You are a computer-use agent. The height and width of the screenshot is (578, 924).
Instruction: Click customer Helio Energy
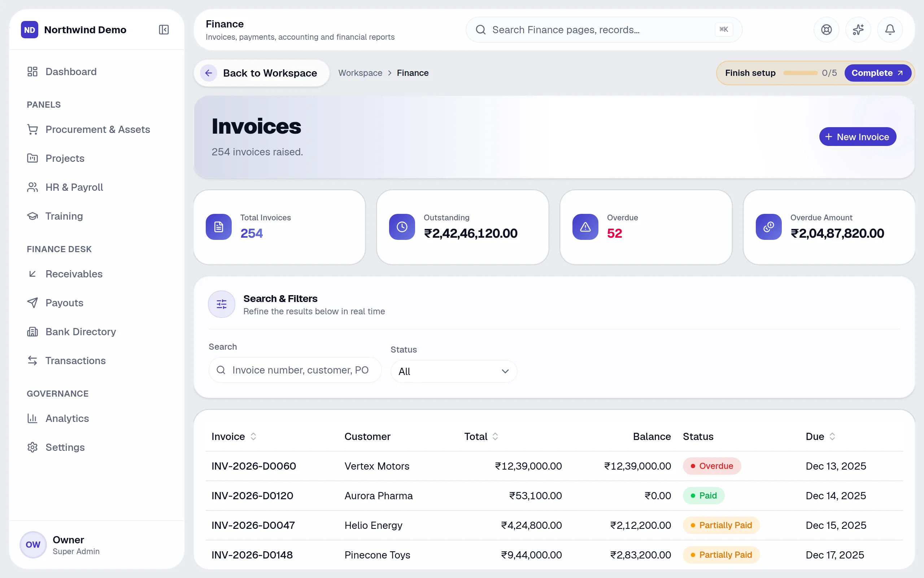click(x=373, y=525)
